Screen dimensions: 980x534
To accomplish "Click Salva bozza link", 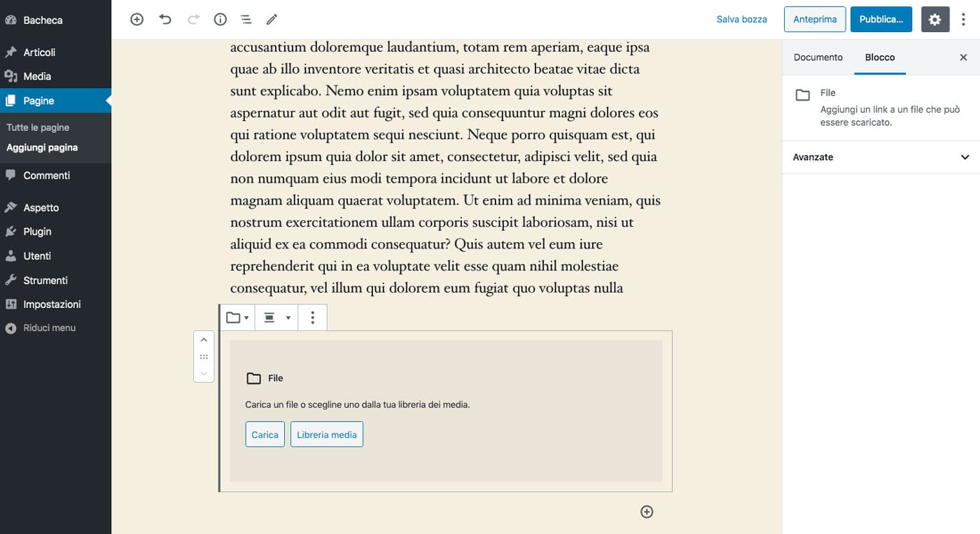I will pyautogui.click(x=741, y=20).
